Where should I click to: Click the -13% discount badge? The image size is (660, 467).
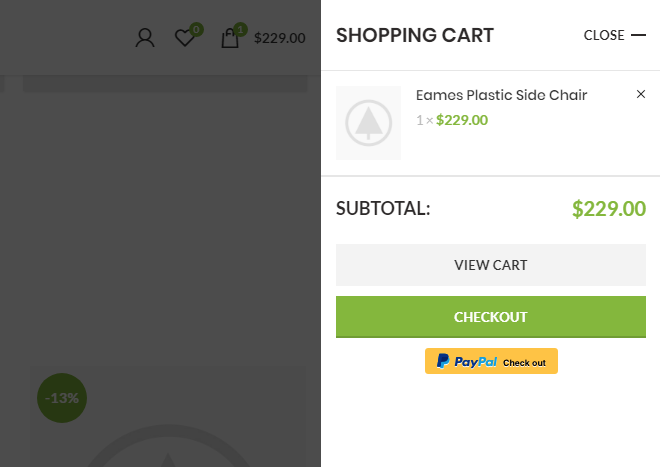click(62, 398)
